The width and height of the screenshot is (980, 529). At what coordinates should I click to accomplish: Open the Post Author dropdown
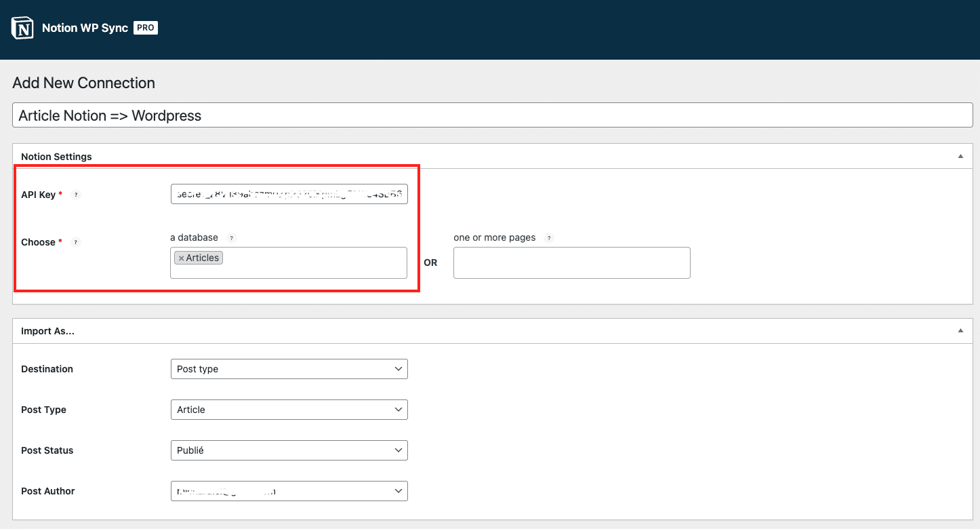tap(289, 490)
